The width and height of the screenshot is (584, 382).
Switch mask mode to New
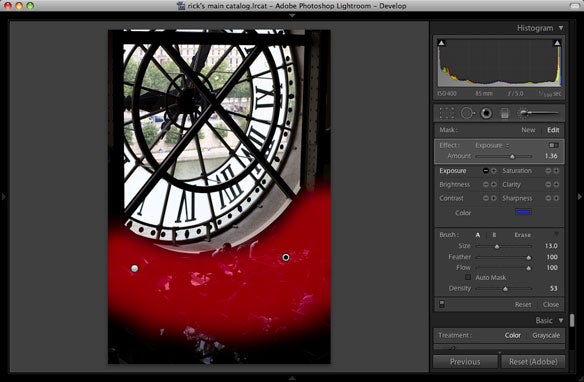pos(528,130)
